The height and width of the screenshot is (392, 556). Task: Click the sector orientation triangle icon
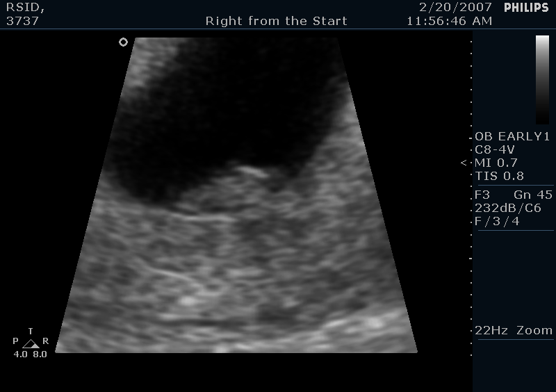[31, 344]
